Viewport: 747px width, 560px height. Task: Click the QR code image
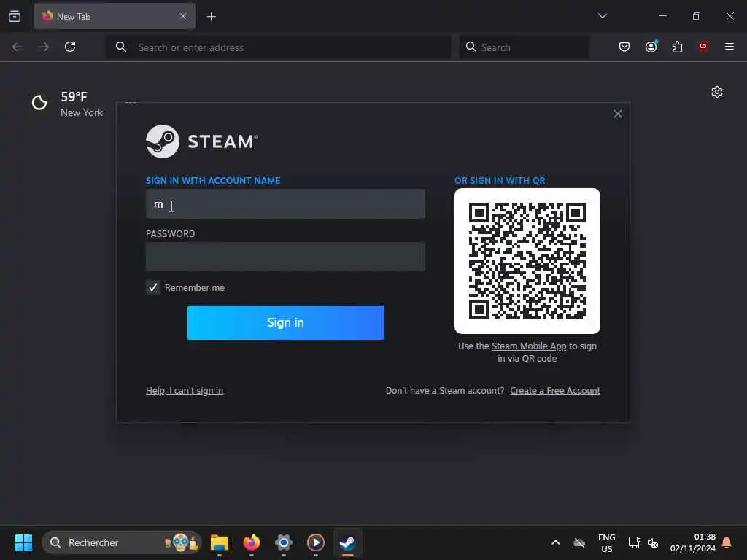[x=527, y=261]
